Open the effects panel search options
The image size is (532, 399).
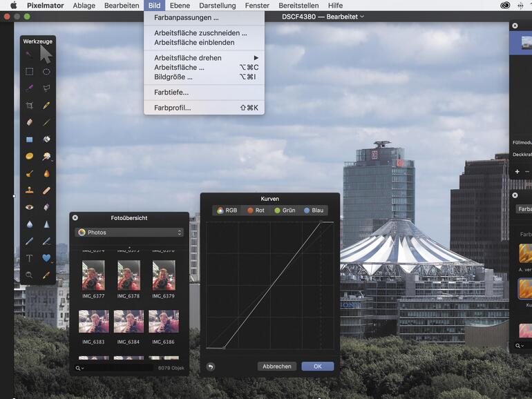pyautogui.click(x=520, y=345)
